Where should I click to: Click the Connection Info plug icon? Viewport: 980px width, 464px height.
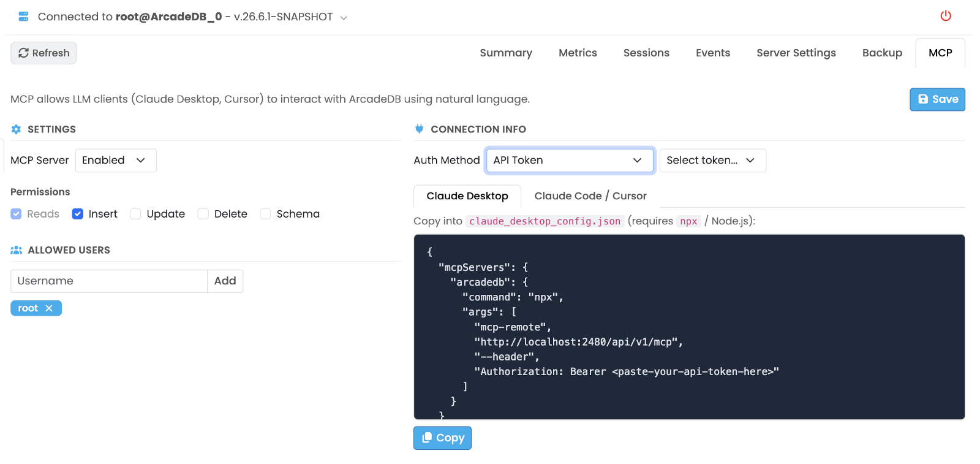point(419,129)
